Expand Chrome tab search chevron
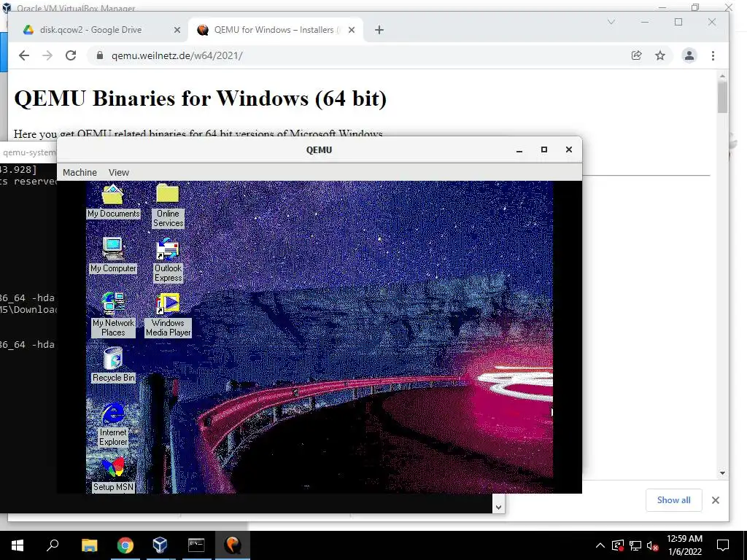Viewport: 747px width, 560px height. tap(611, 22)
